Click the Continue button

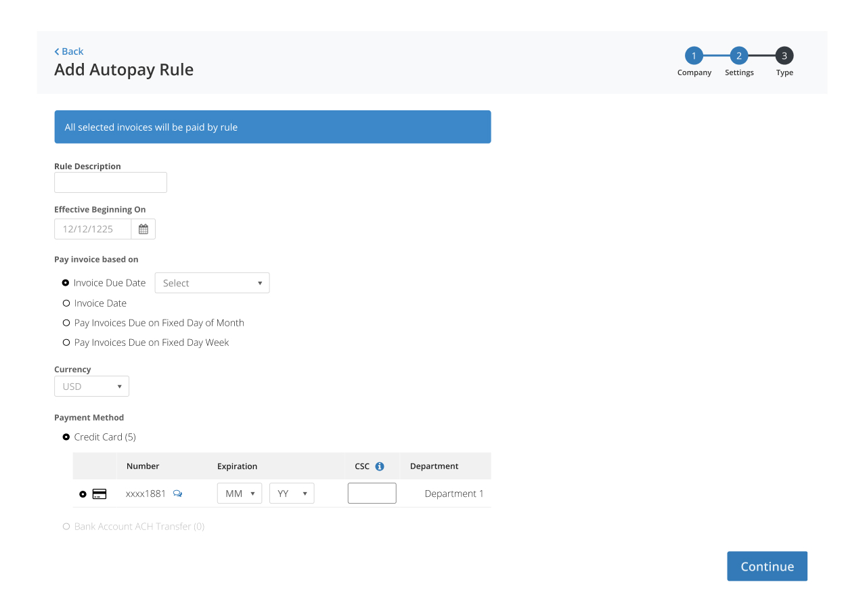pyautogui.click(x=767, y=567)
